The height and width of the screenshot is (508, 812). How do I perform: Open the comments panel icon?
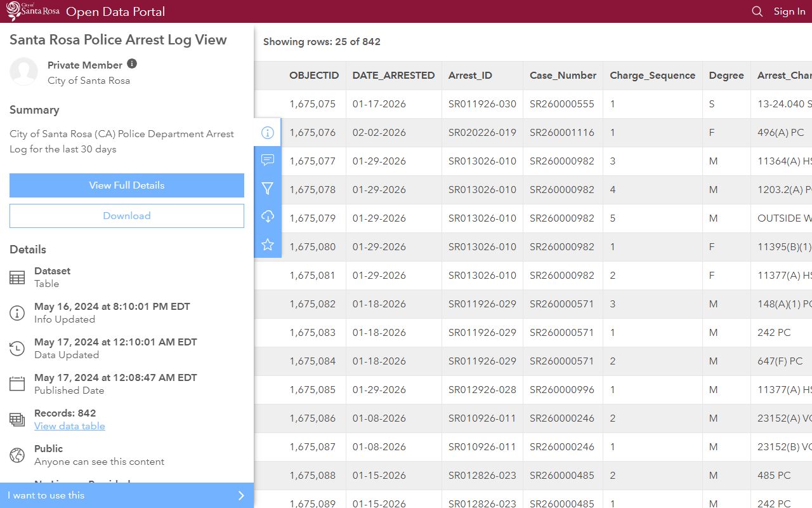pos(268,160)
